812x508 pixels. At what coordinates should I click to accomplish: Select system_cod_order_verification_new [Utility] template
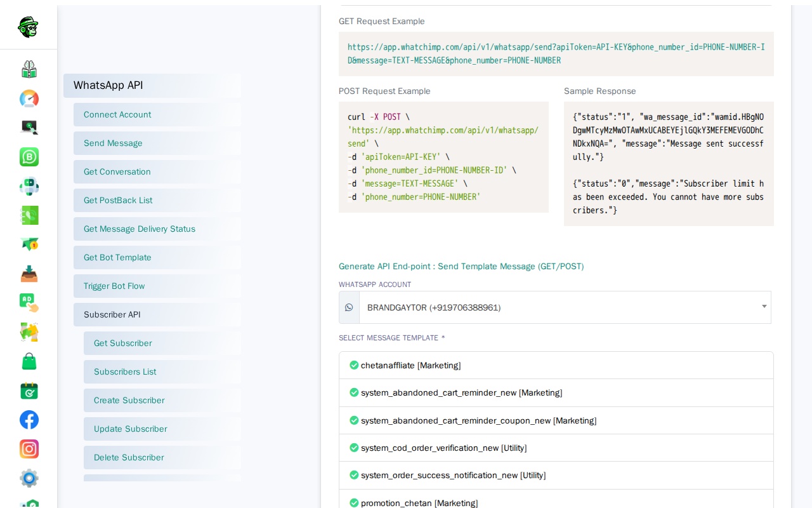[556, 448]
